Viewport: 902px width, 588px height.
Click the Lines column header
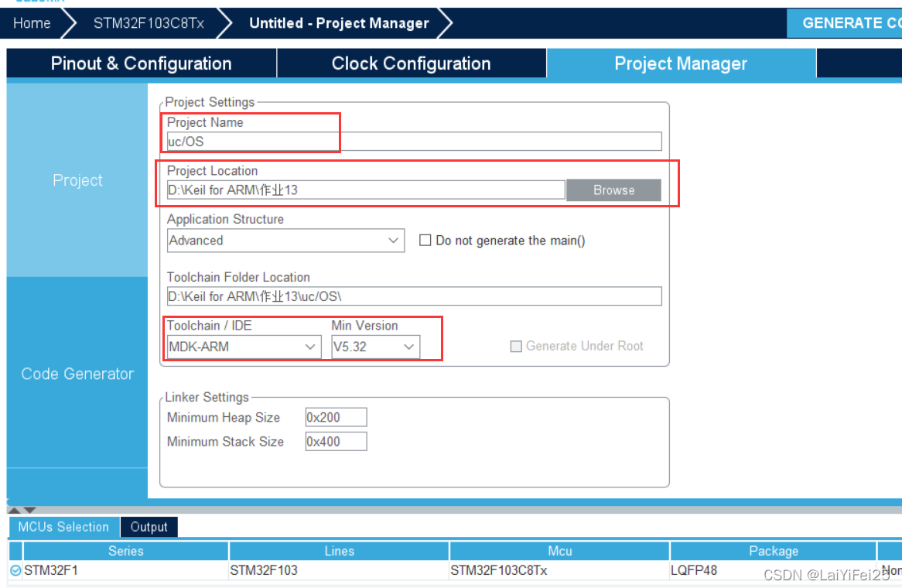tap(339, 551)
